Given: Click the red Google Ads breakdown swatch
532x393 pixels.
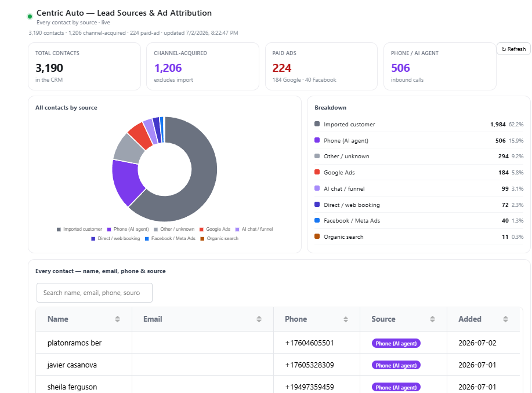Looking at the screenshot, I should (317, 172).
